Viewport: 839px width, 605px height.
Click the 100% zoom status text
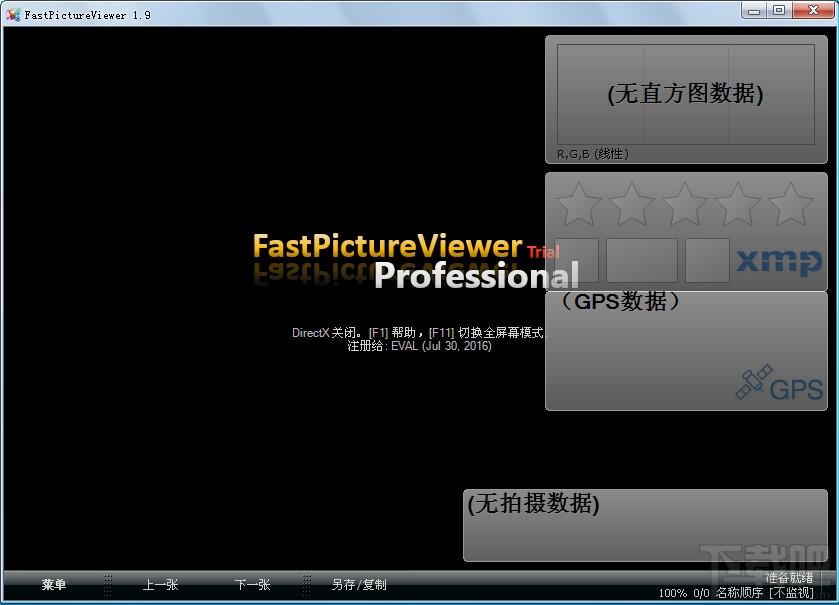pos(673,593)
